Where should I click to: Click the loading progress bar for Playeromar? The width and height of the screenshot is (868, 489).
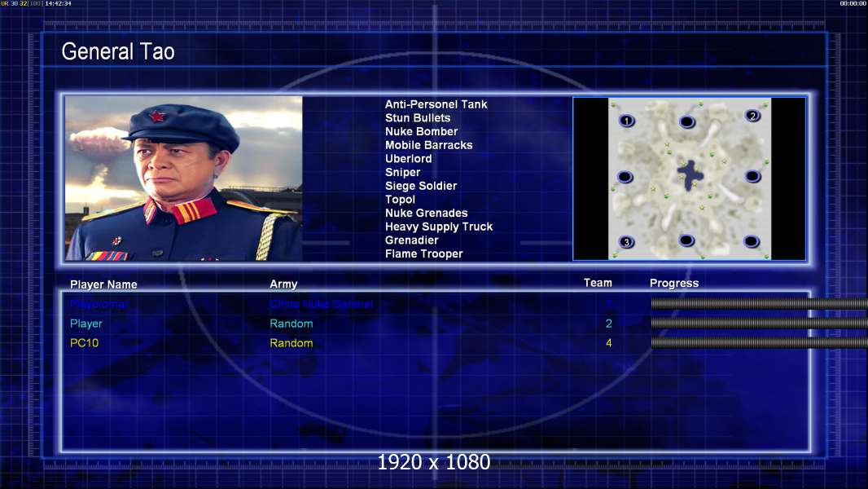point(760,303)
